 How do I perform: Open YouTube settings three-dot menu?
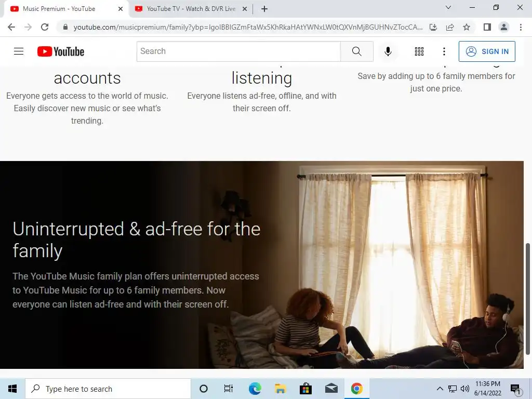pos(444,51)
